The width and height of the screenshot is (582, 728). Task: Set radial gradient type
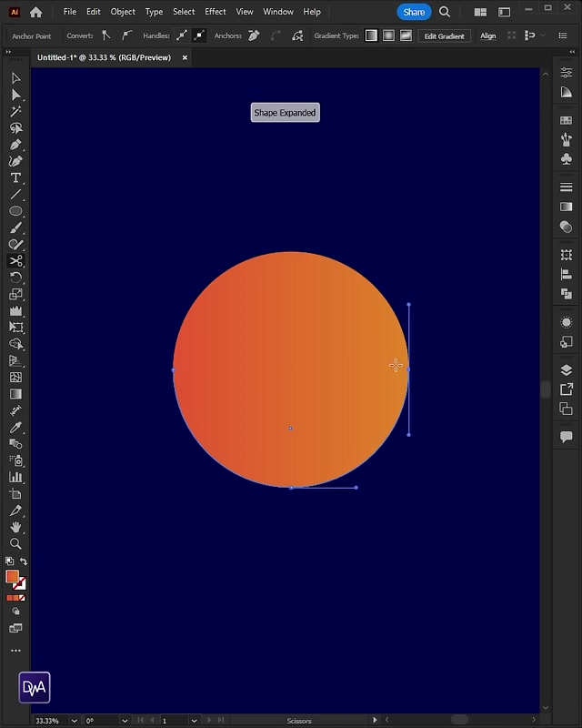388,35
